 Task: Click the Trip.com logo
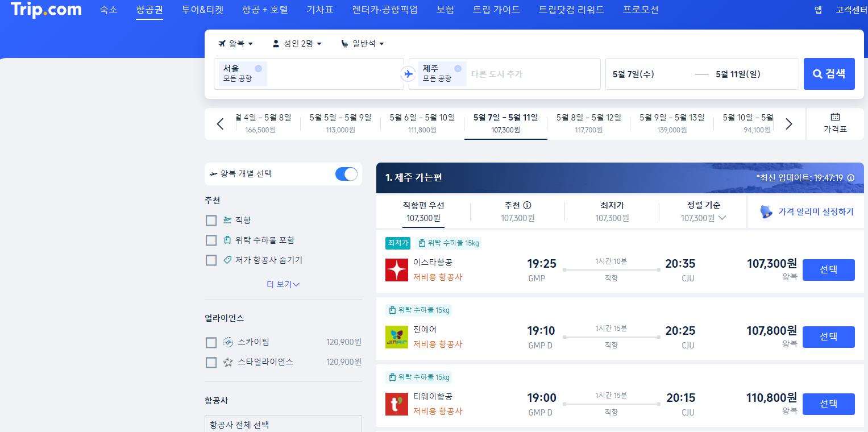click(x=45, y=10)
